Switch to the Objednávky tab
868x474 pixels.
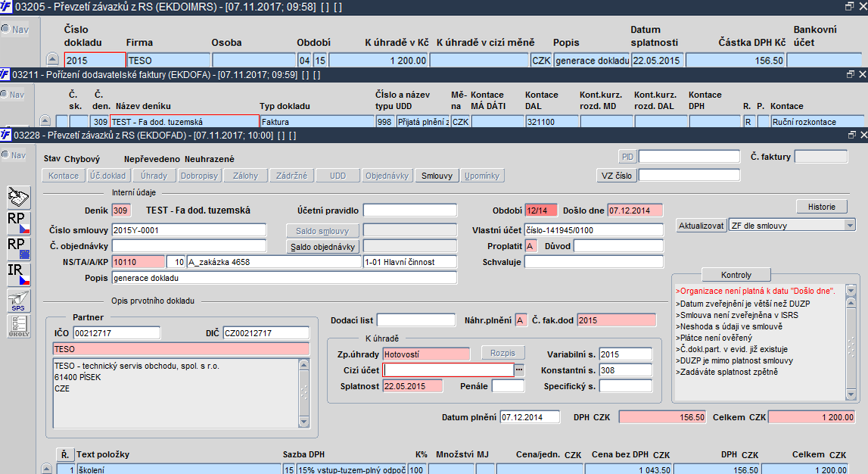pos(387,176)
